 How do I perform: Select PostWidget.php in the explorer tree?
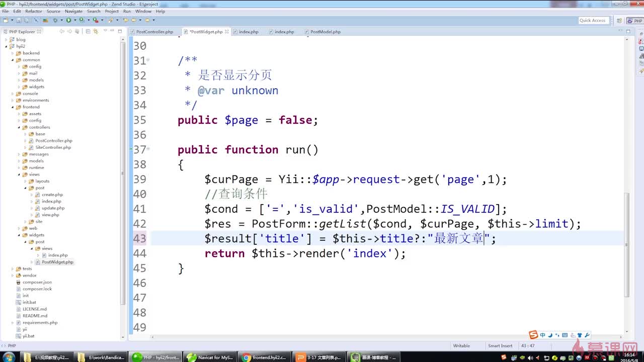57,262
